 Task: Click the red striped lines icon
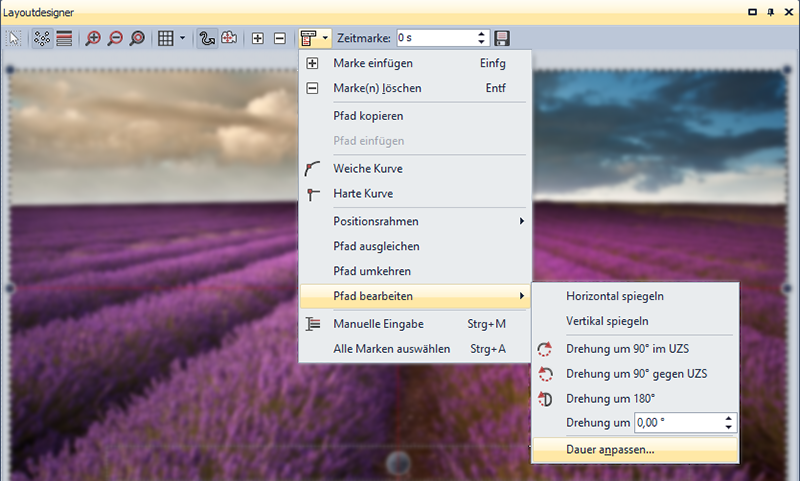64,38
